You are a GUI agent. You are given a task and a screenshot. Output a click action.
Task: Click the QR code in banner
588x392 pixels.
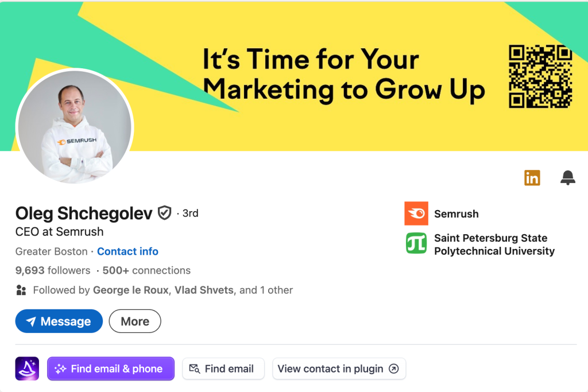tap(540, 76)
